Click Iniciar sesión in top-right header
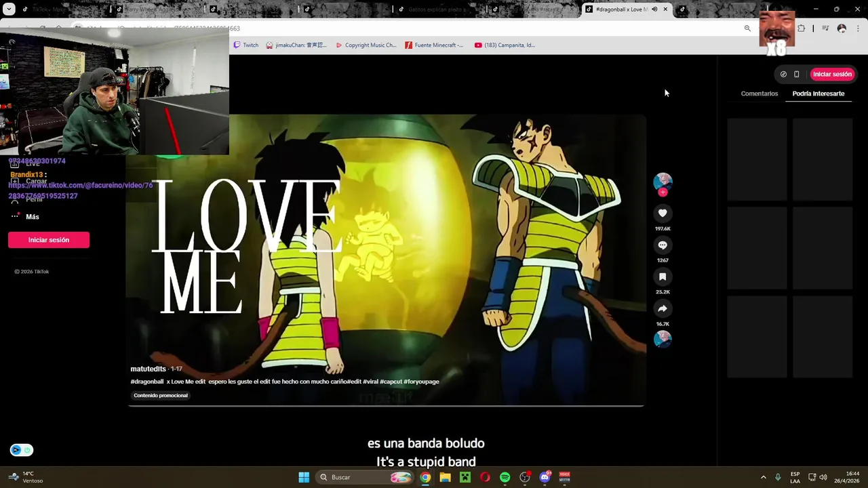 click(x=832, y=75)
